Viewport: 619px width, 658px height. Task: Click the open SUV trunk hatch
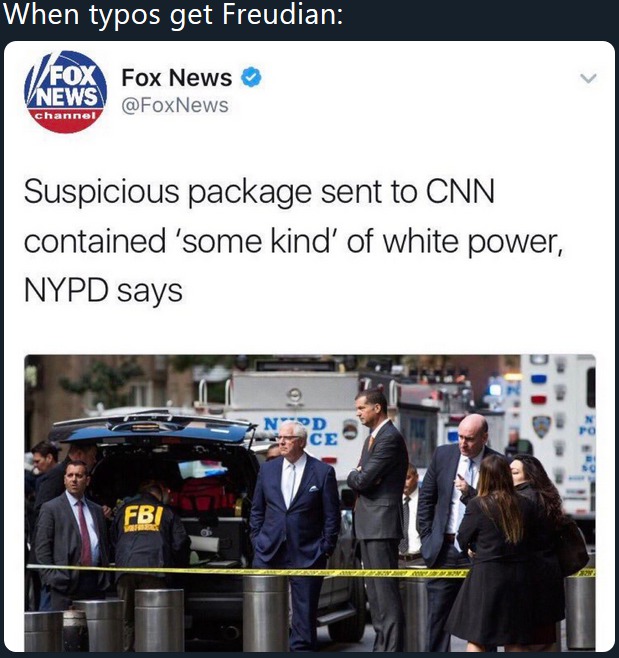pyautogui.click(x=155, y=428)
